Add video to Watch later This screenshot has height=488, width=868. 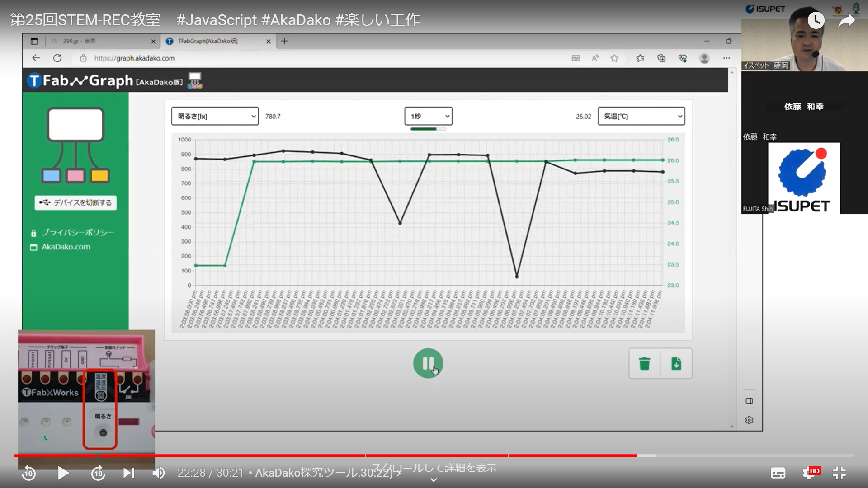816,20
